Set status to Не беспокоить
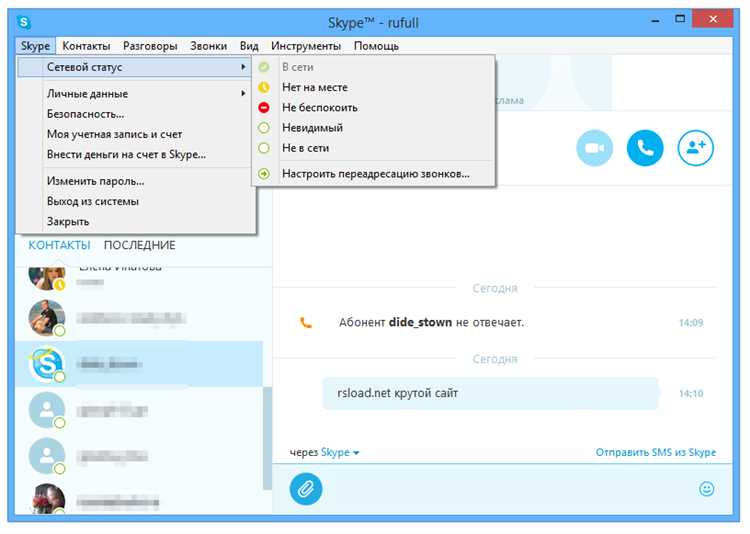The height and width of the screenshot is (534, 750). [x=374, y=107]
